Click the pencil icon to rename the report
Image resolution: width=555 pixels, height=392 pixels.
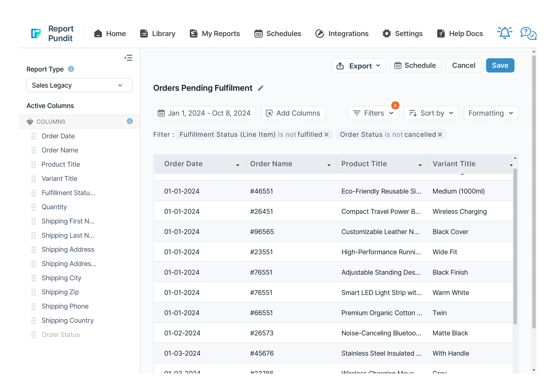[260, 88]
